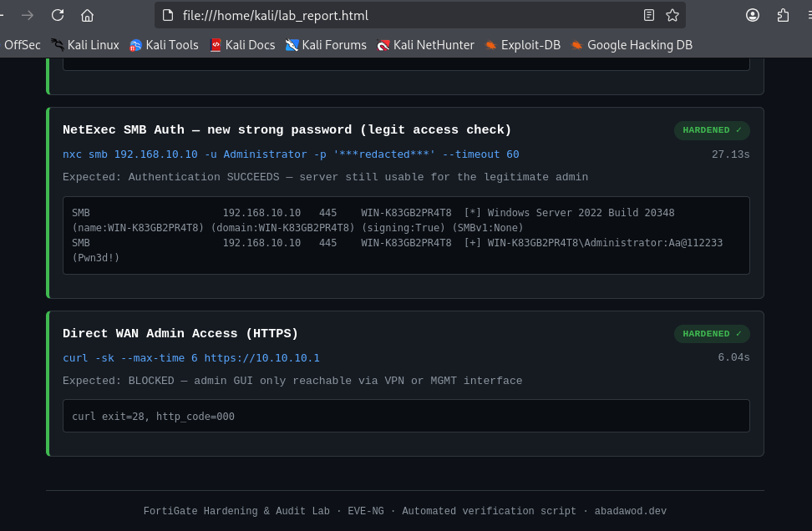The width and height of the screenshot is (812, 531).
Task: Open the Kali Forums bookmark
Action: tap(326, 45)
